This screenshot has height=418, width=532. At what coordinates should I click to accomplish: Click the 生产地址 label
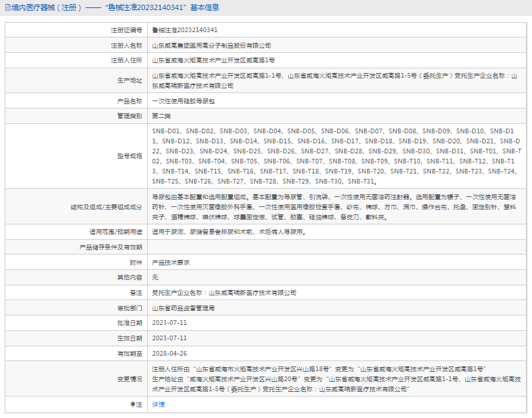tap(130, 80)
